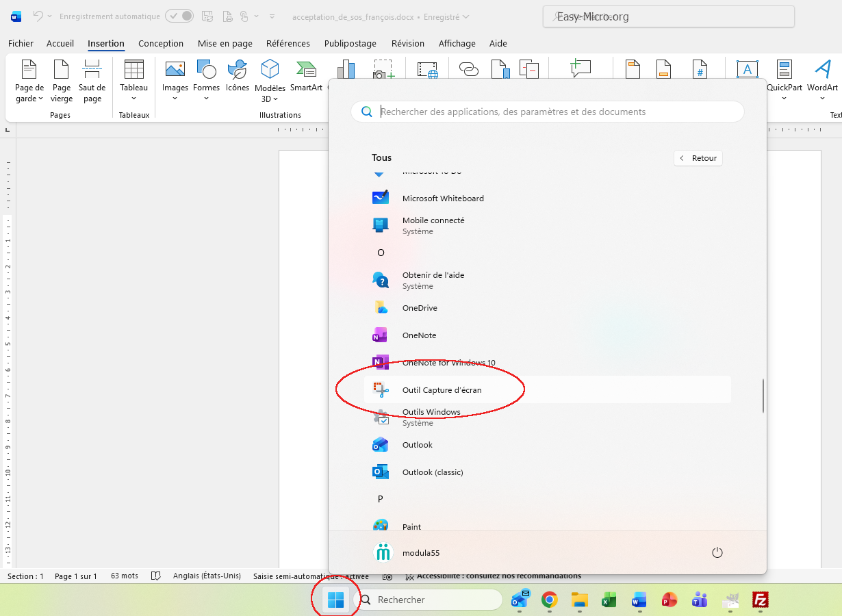Expand the Page de garde dropdown
The image size is (842, 616).
[x=29, y=99]
